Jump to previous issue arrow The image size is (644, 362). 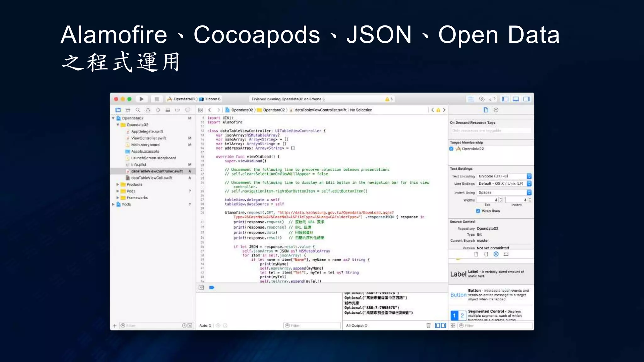[432, 110]
